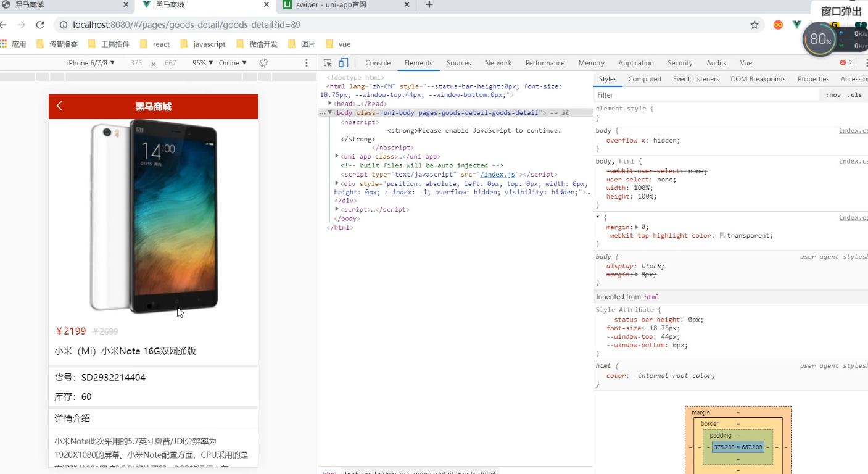Click the device width 375 field
Viewport: 868px width, 474px height.
tap(136, 63)
